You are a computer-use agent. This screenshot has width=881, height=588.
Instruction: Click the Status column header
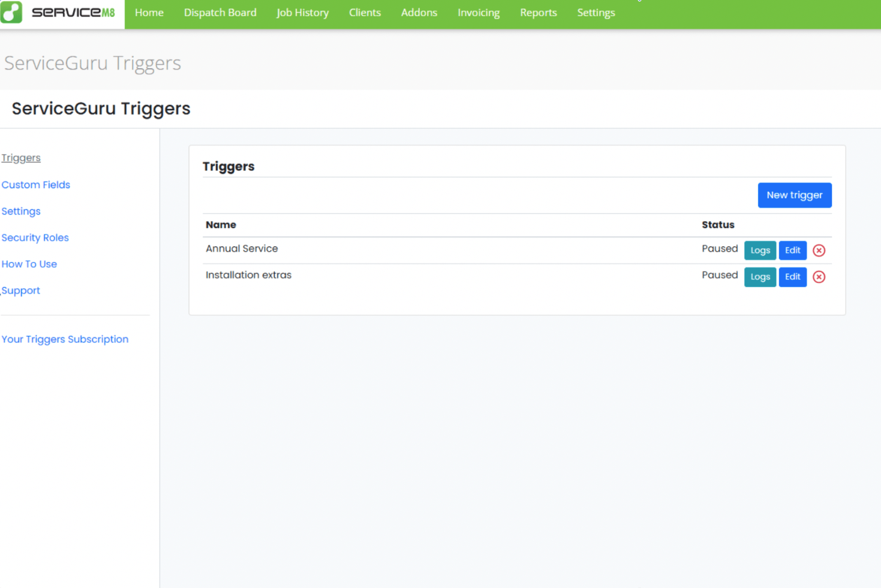click(718, 225)
